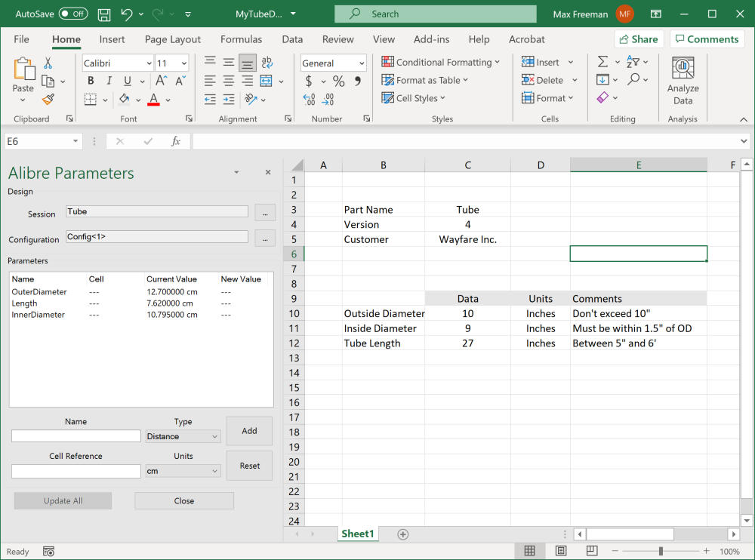The height and width of the screenshot is (560, 755).
Task: Add a new sheet with plus icon
Action: point(403,534)
